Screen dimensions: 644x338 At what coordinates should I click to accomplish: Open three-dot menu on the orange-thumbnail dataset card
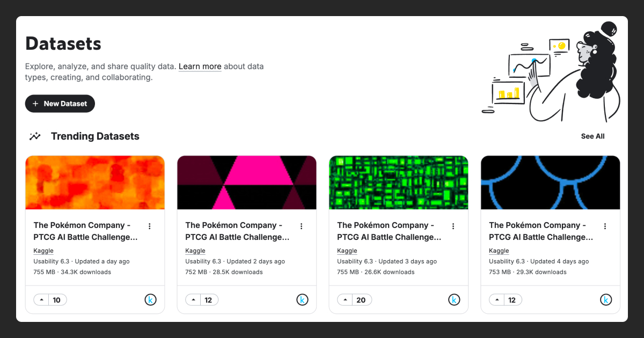click(150, 226)
